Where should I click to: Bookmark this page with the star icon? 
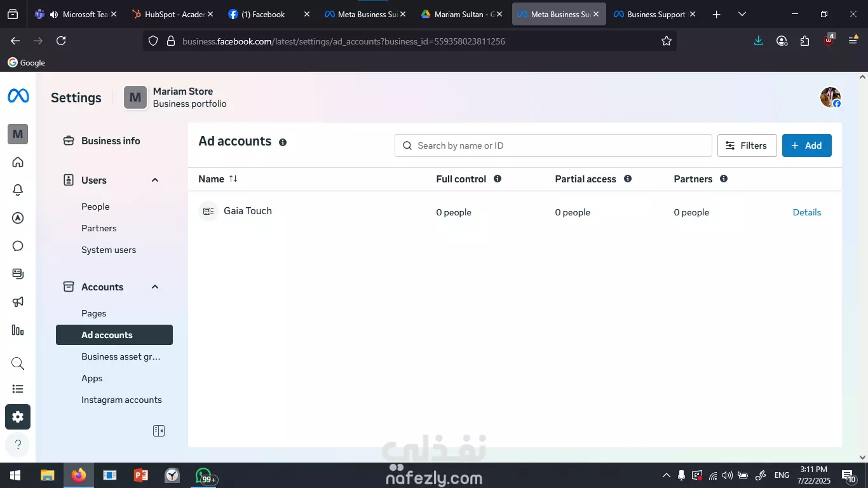[667, 41]
